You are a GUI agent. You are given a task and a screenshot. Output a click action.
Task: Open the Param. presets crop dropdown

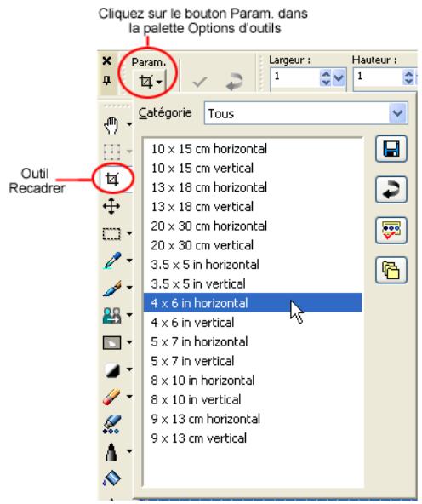[150, 82]
